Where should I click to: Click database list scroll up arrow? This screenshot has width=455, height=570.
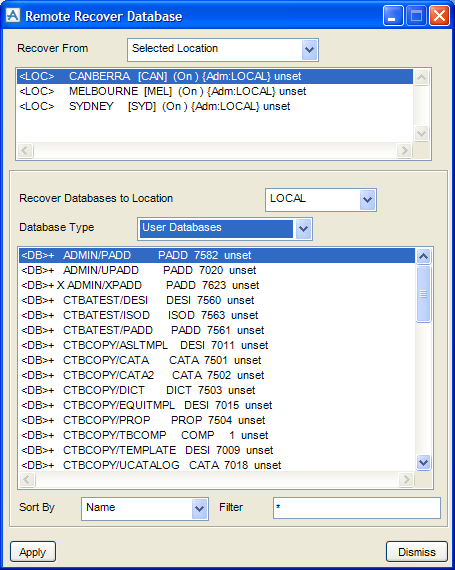pos(423,256)
